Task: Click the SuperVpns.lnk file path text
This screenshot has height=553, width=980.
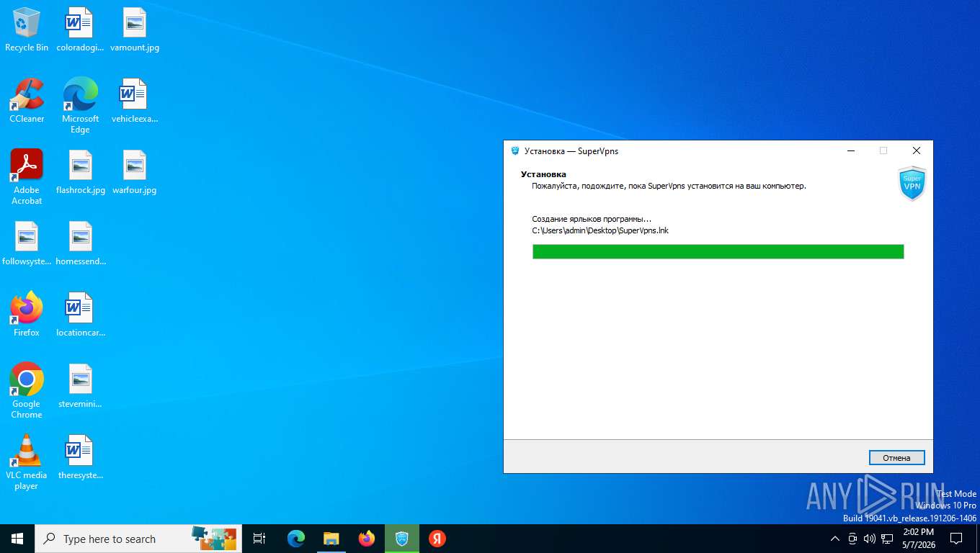Action: pos(600,230)
